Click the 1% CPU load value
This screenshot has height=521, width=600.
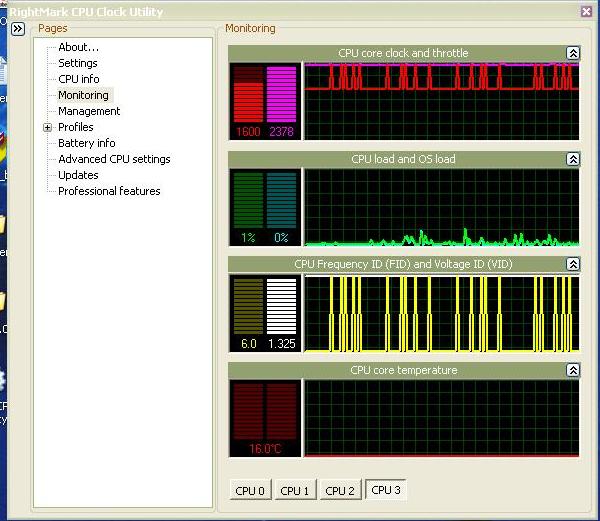248,238
